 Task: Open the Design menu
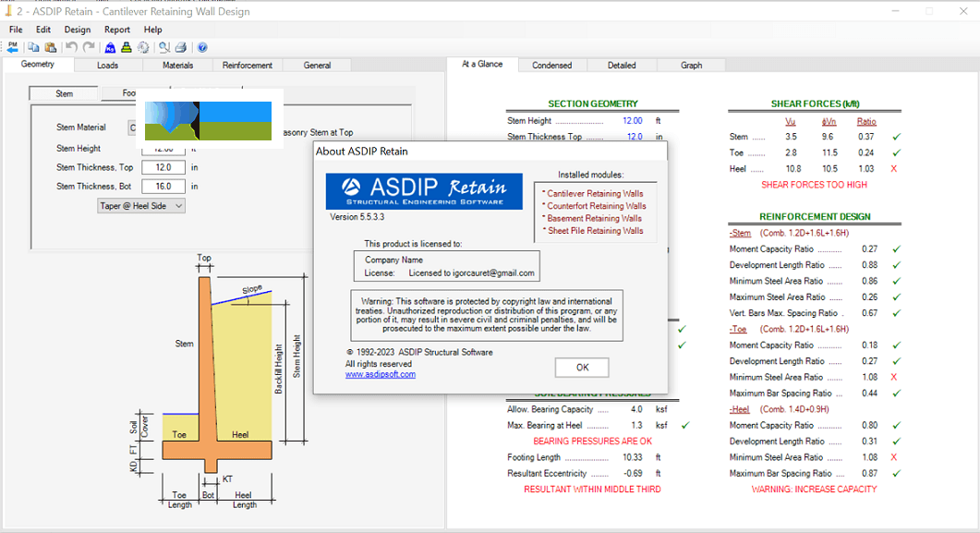(x=78, y=30)
